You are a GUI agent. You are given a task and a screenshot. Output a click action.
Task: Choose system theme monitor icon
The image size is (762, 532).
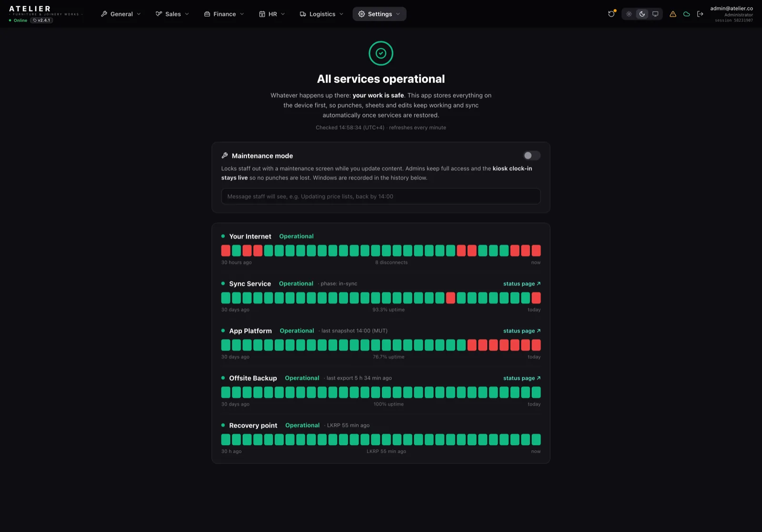tap(655, 14)
